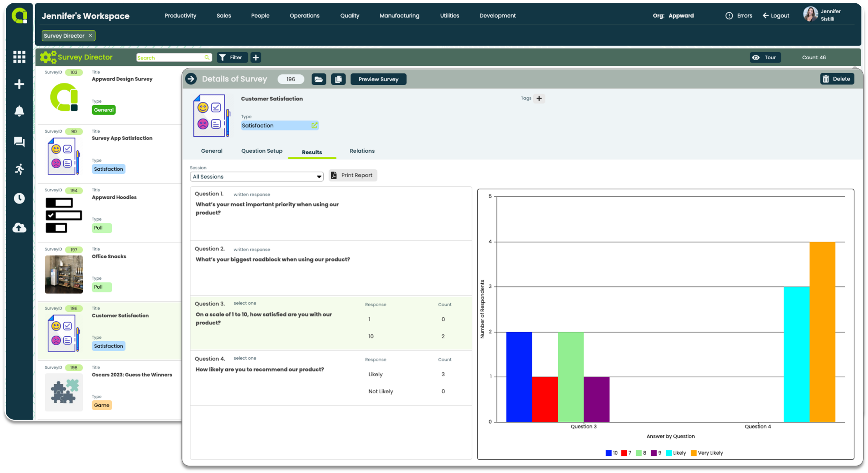Click the Appward Design Survey logo thumbnail

64,97
